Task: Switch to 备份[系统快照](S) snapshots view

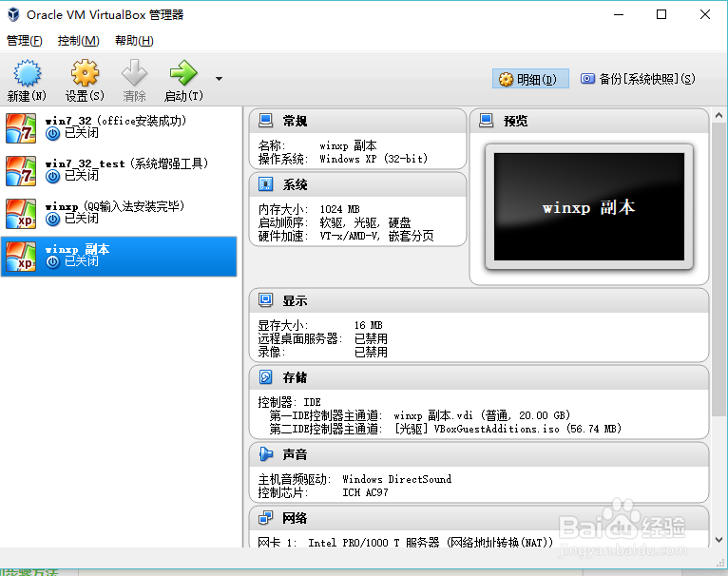Action: pyautogui.click(x=638, y=79)
